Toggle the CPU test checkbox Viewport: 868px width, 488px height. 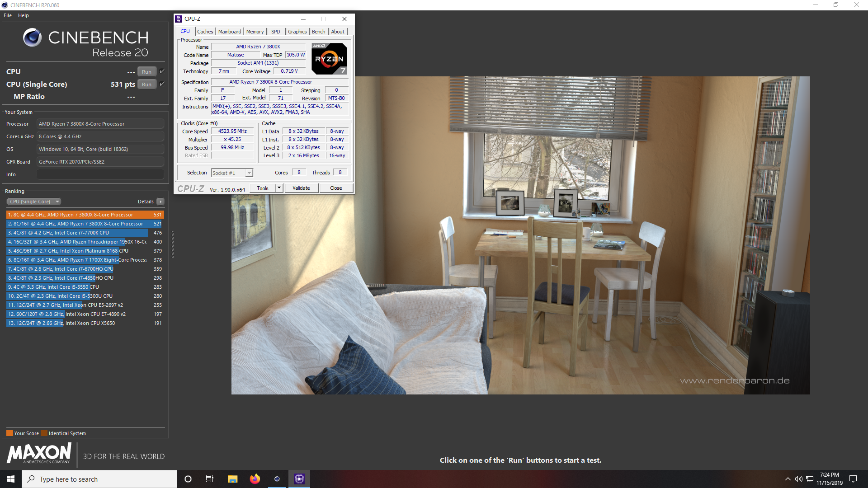(x=162, y=71)
